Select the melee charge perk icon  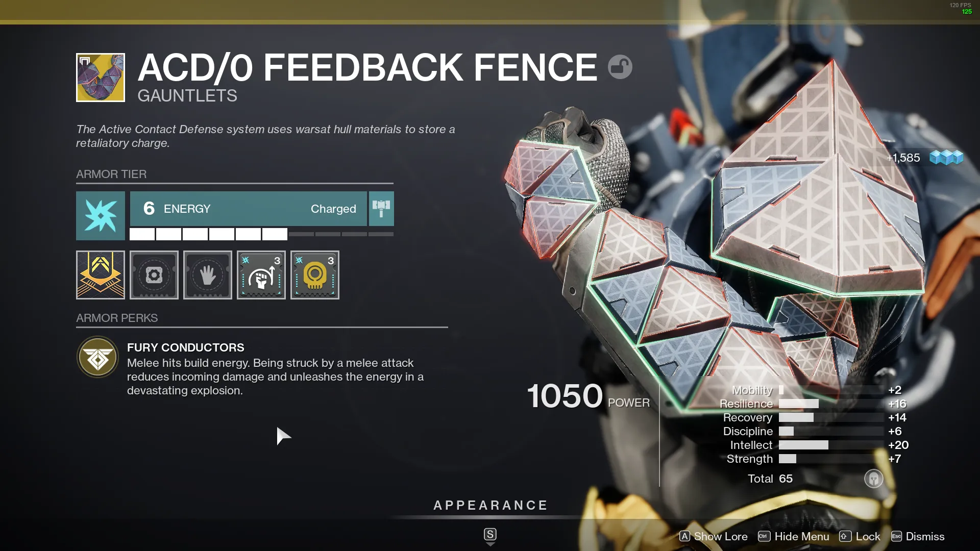pyautogui.click(x=261, y=274)
